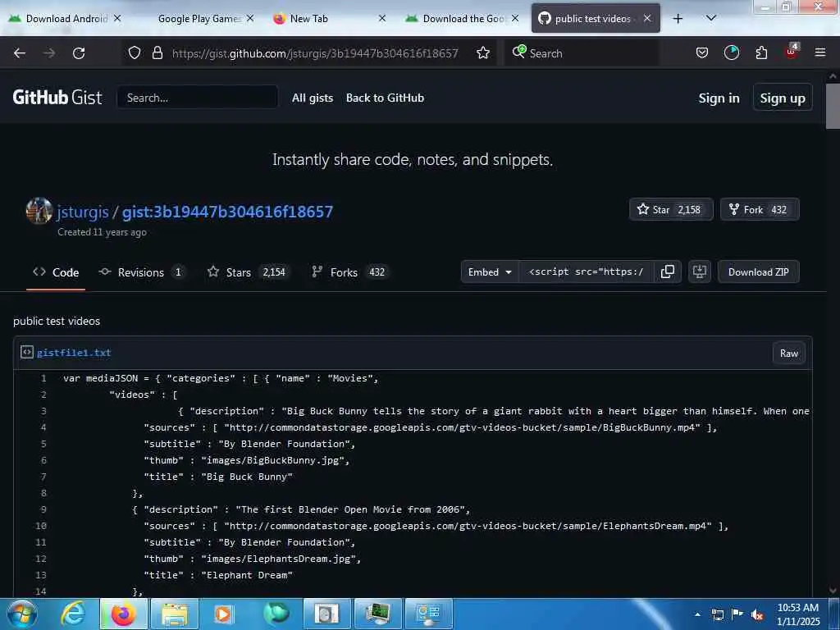The width and height of the screenshot is (840, 630).
Task: Click the Download ZIP button
Action: pos(758,272)
